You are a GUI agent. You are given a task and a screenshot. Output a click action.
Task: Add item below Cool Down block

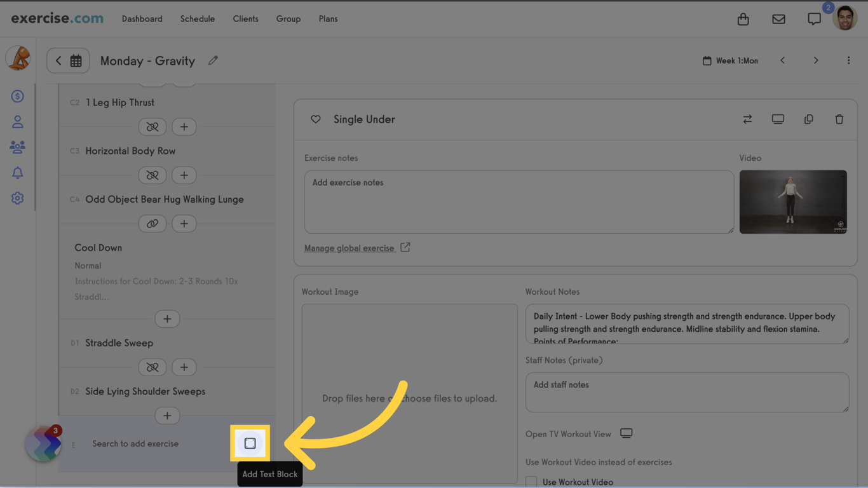click(167, 319)
